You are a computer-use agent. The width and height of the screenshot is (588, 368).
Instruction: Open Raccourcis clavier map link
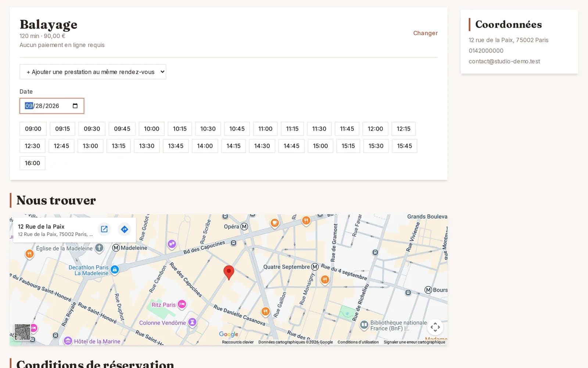238,342
